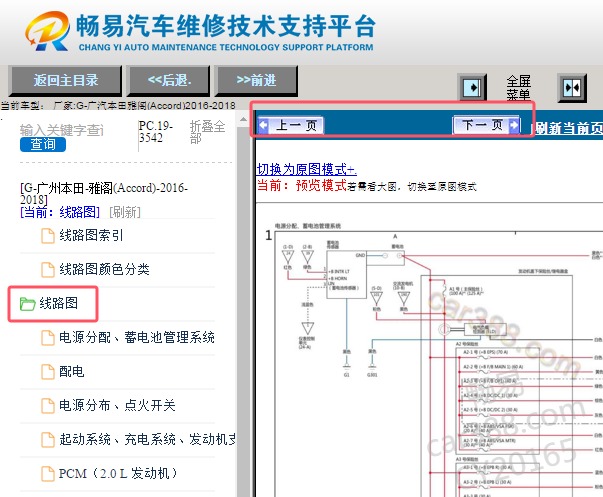The image size is (603, 497).
Task: Click the green folder icon beside 线路图
Action: (27, 304)
